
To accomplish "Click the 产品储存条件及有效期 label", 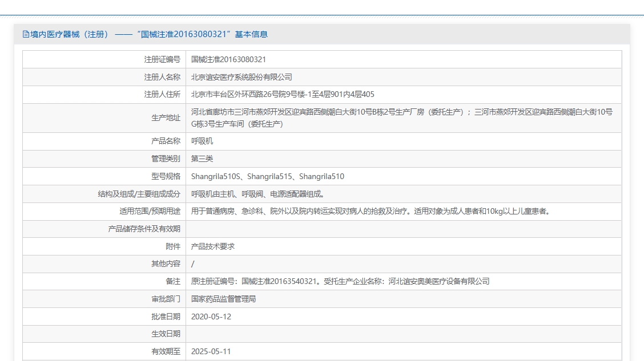I will pyautogui.click(x=144, y=229).
